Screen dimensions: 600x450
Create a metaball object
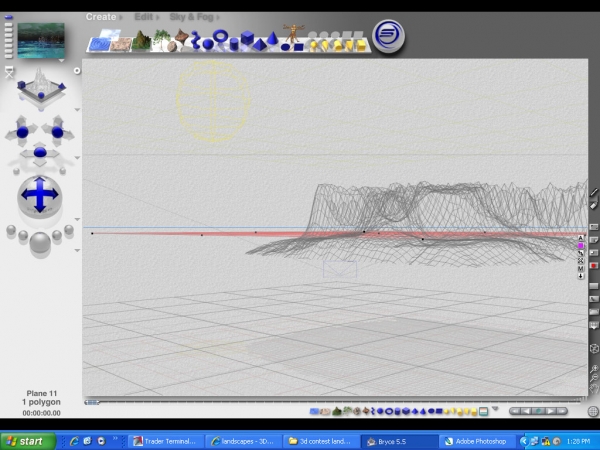[195, 40]
